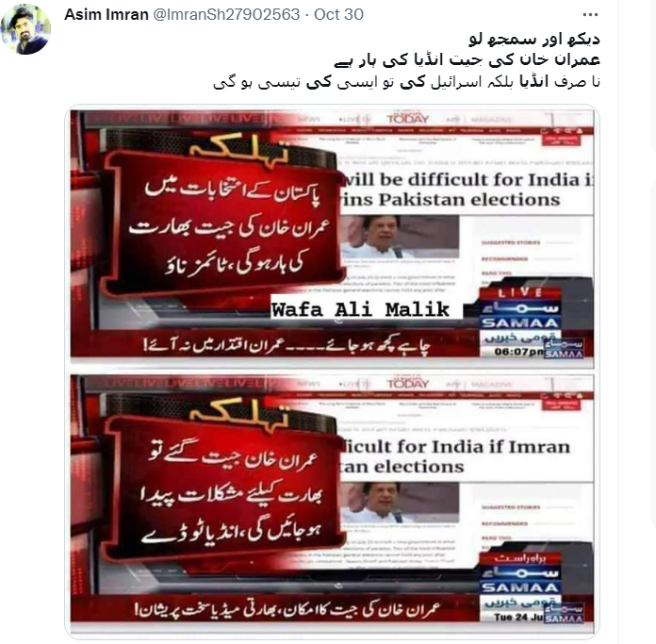
Task: Click the Urdu ticker bar in lower image
Action: coord(274,608)
